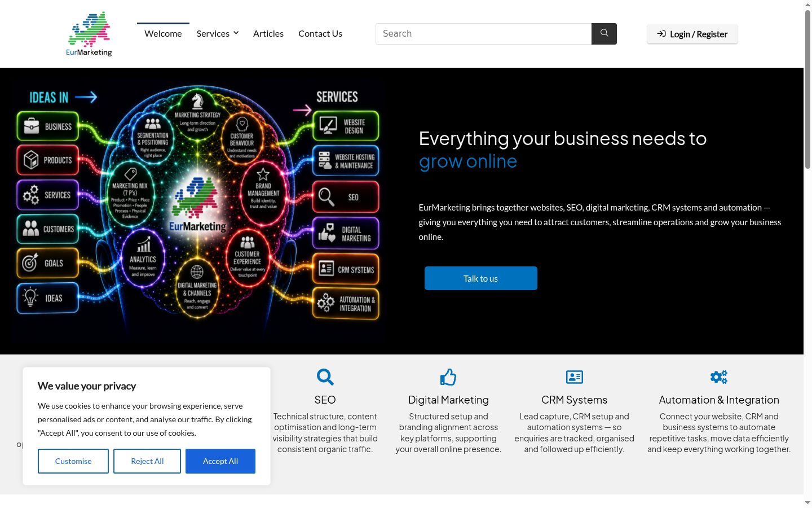This screenshot has width=812, height=508.
Task: Focus the Search input field
Action: click(x=483, y=34)
